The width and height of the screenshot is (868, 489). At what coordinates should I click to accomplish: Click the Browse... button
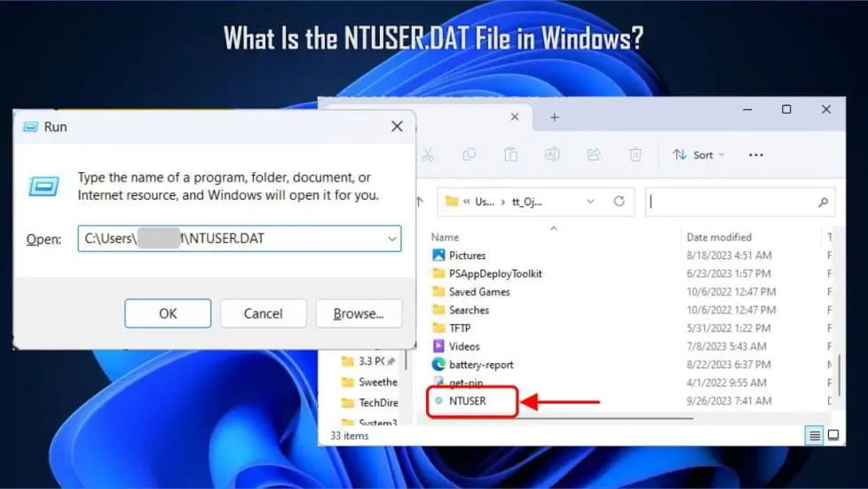click(x=359, y=313)
